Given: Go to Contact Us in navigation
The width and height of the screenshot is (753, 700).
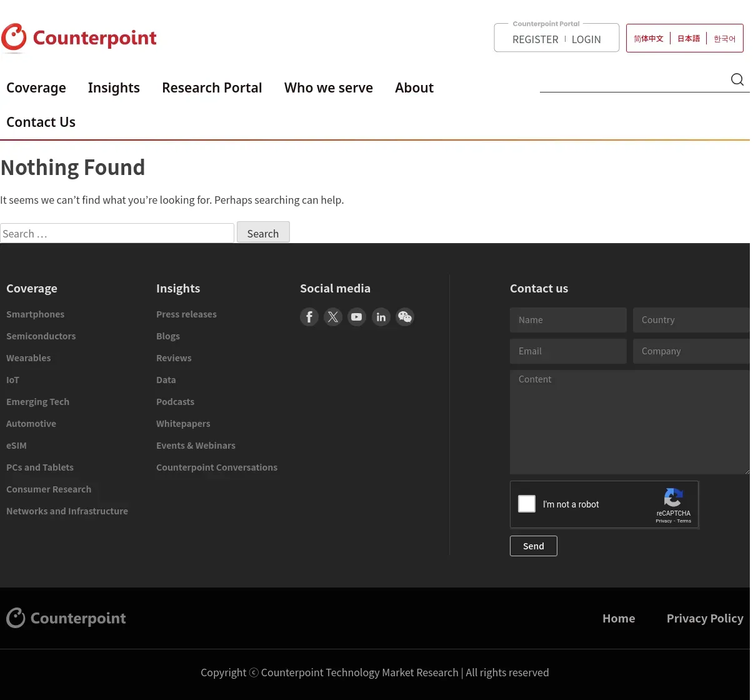Looking at the screenshot, I should [41, 122].
